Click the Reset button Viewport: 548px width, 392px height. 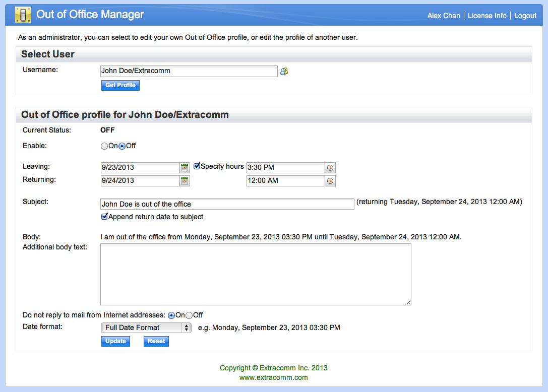(156, 341)
